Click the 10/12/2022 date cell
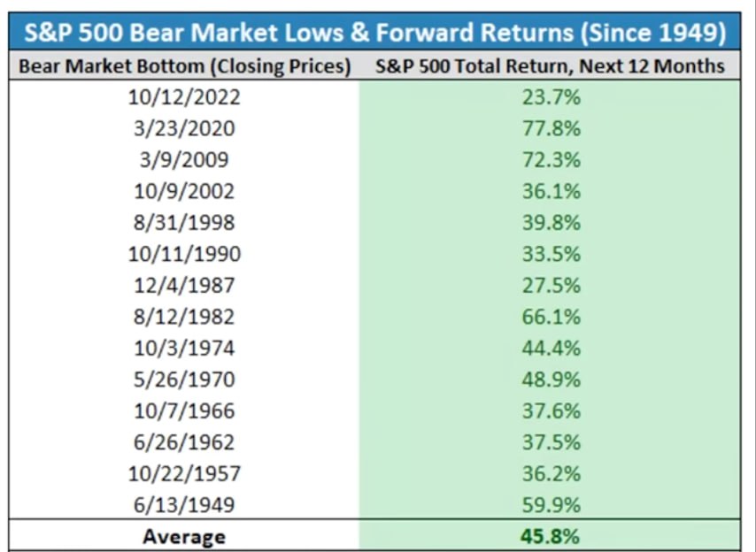The width and height of the screenshot is (756, 552). coord(184,97)
